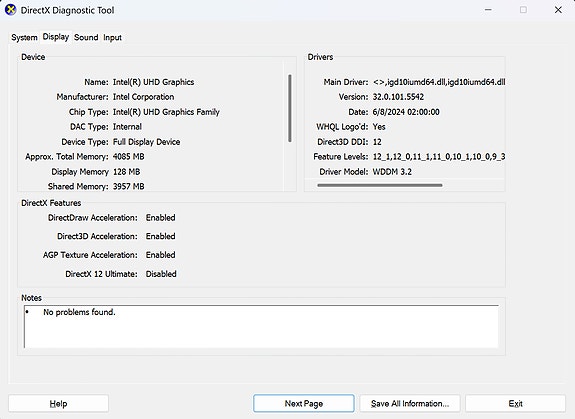575x419 pixels.
Task: Click the Drivers group heading
Action: point(320,57)
